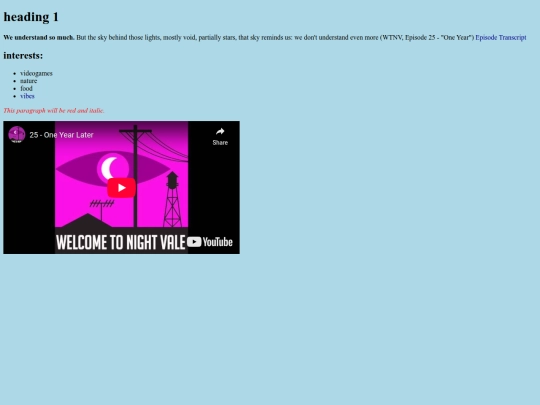Click the red italic paragraph text
This screenshot has width=540, height=405.
point(54,111)
